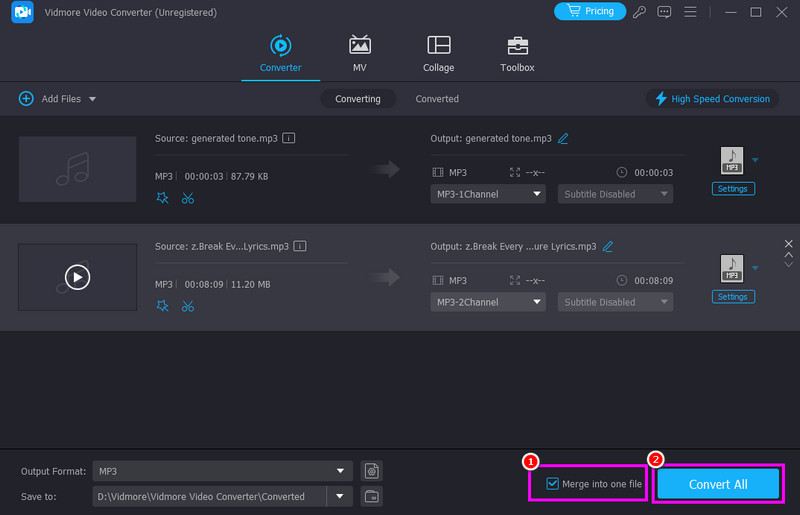Rename output generated tone.mp3 with the pencil icon
This screenshot has width=800, height=515.
point(563,138)
